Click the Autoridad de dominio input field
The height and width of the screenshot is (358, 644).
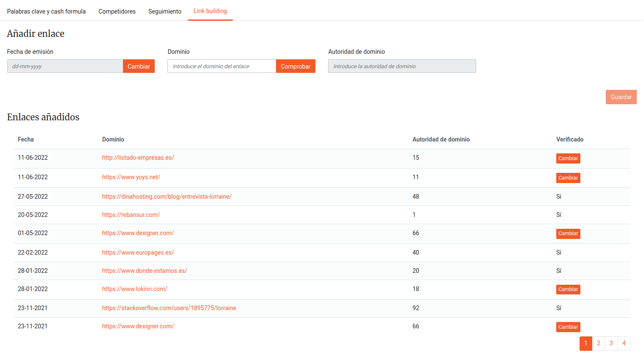click(x=401, y=67)
